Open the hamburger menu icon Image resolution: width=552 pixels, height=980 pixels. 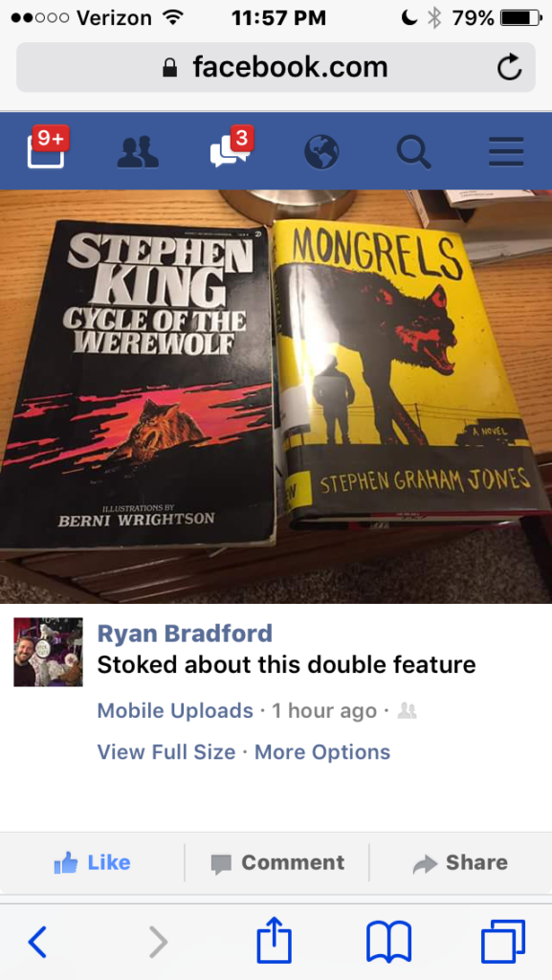506,152
